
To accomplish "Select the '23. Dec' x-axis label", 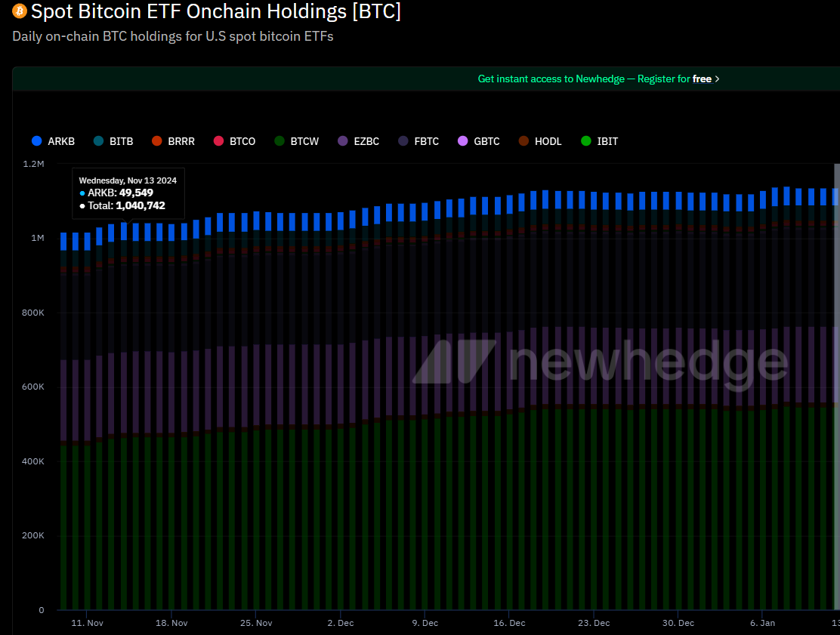I will [x=594, y=623].
